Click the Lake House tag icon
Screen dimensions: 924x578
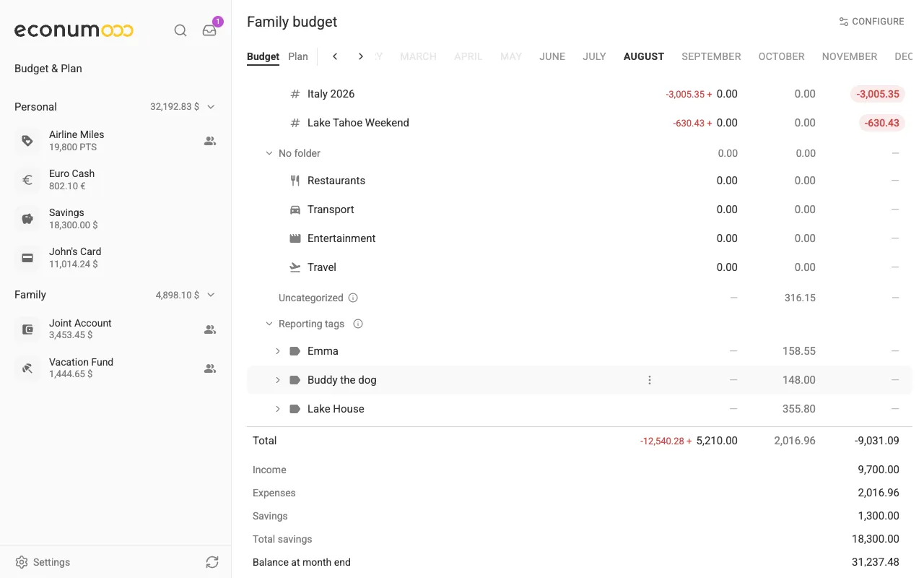pos(295,409)
